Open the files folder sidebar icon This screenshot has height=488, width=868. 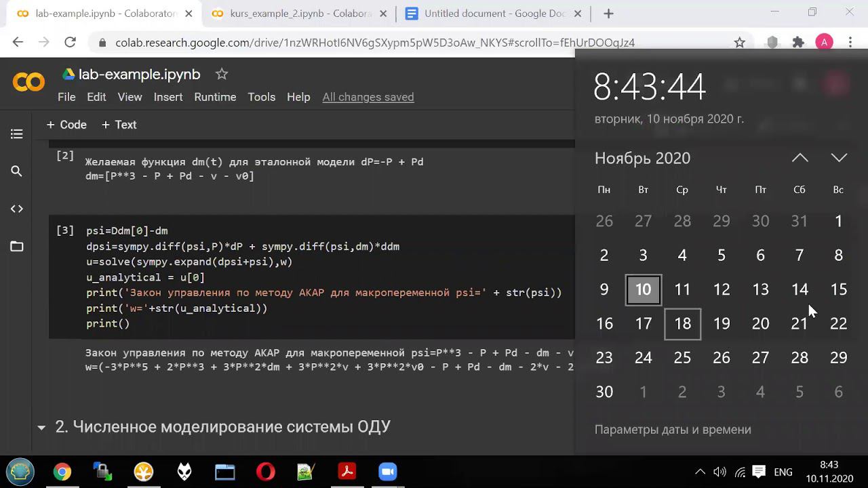(17, 246)
